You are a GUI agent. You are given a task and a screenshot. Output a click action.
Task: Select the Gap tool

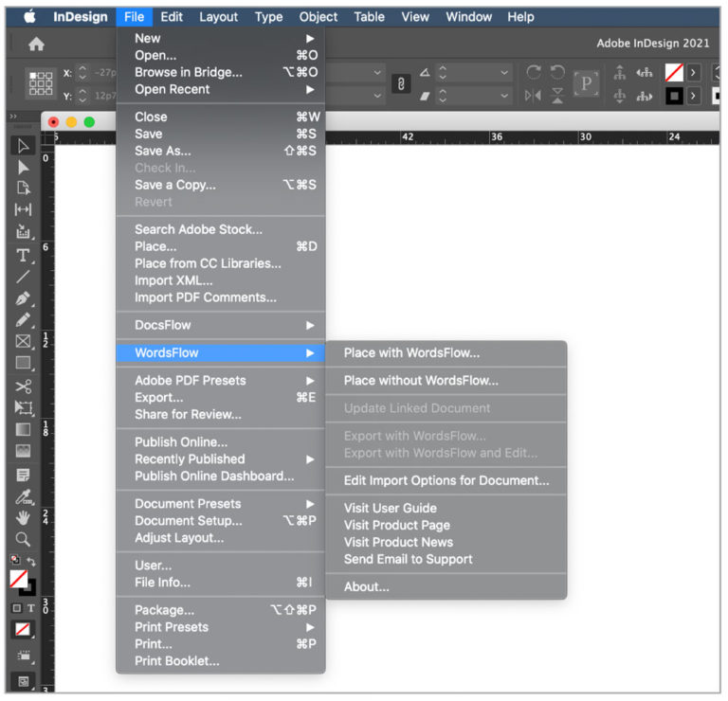[23, 209]
